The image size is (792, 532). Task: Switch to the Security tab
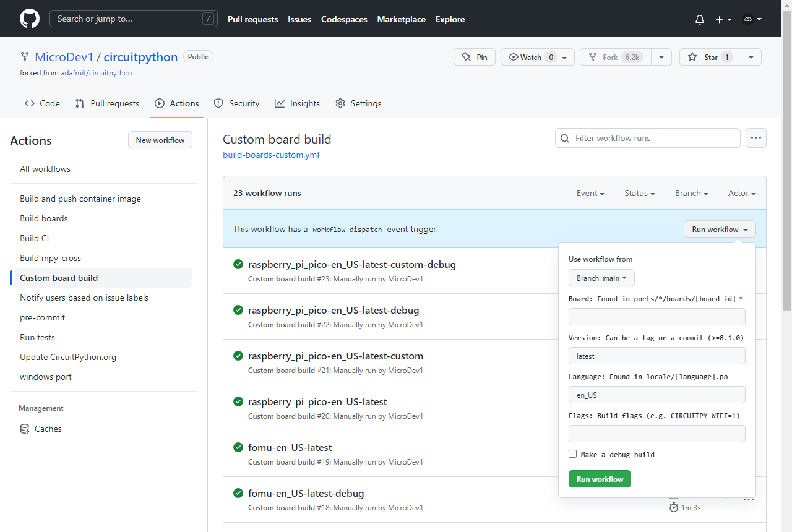236,103
